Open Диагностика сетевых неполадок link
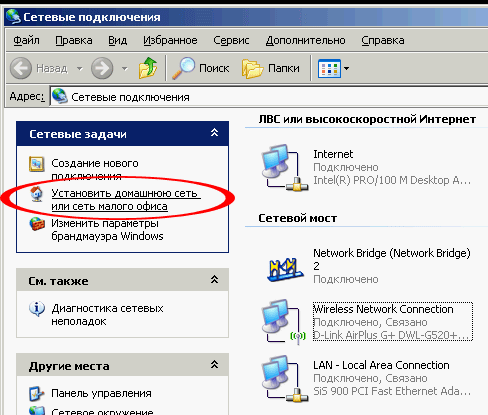The height and width of the screenshot is (415, 488). (107, 315)
